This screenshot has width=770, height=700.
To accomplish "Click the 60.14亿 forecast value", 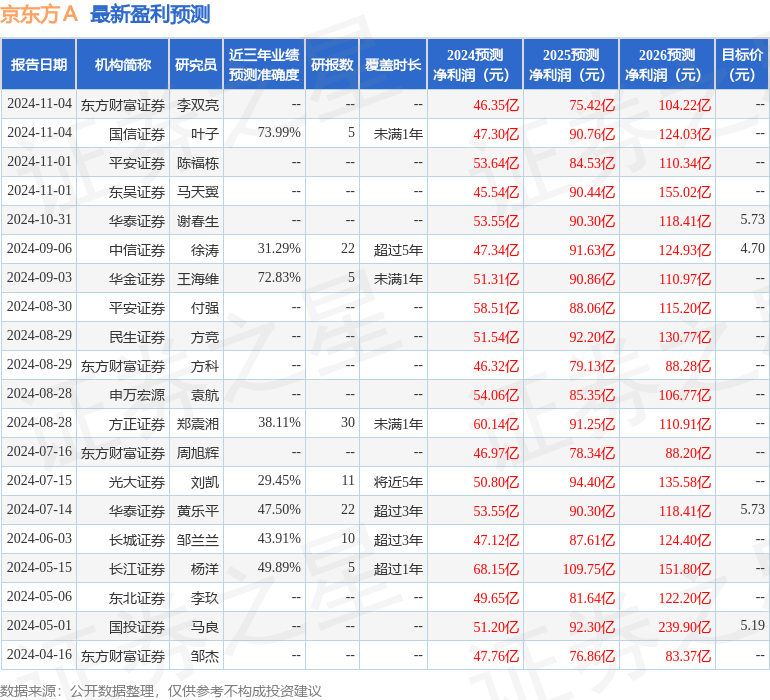I will point(496,424).
